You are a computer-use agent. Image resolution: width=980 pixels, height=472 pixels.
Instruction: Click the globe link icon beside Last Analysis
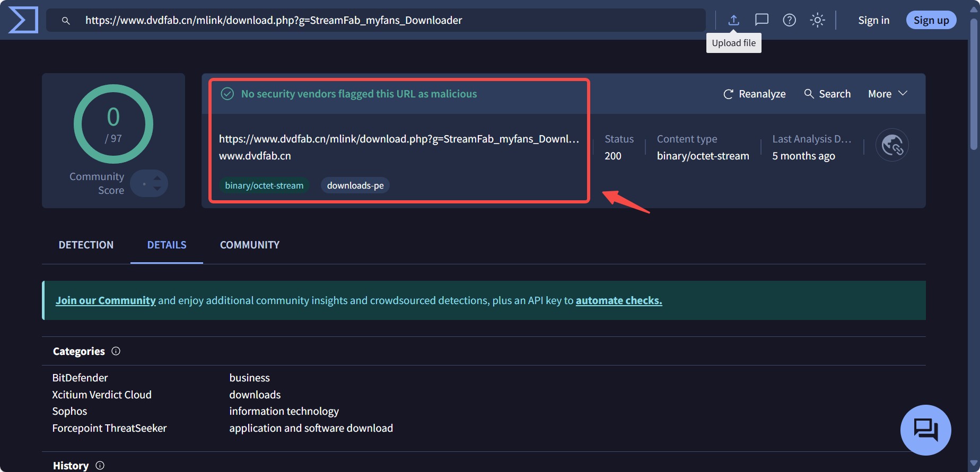(891, 145)
